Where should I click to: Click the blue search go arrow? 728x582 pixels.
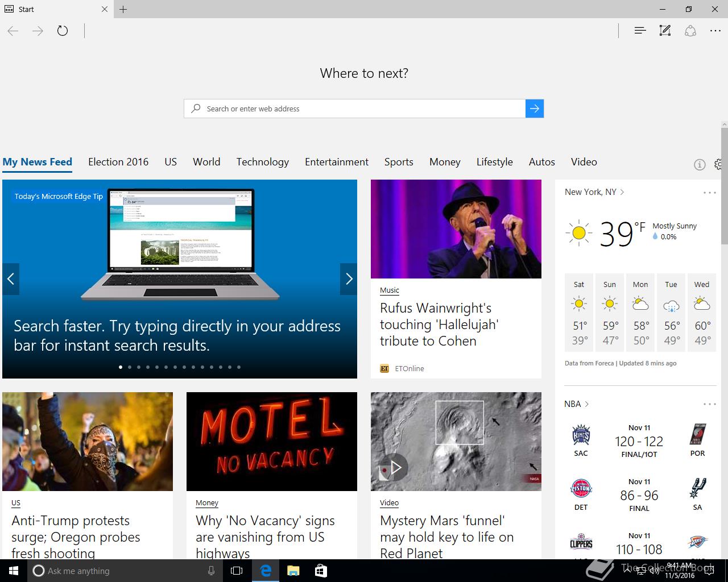[535, 109]
